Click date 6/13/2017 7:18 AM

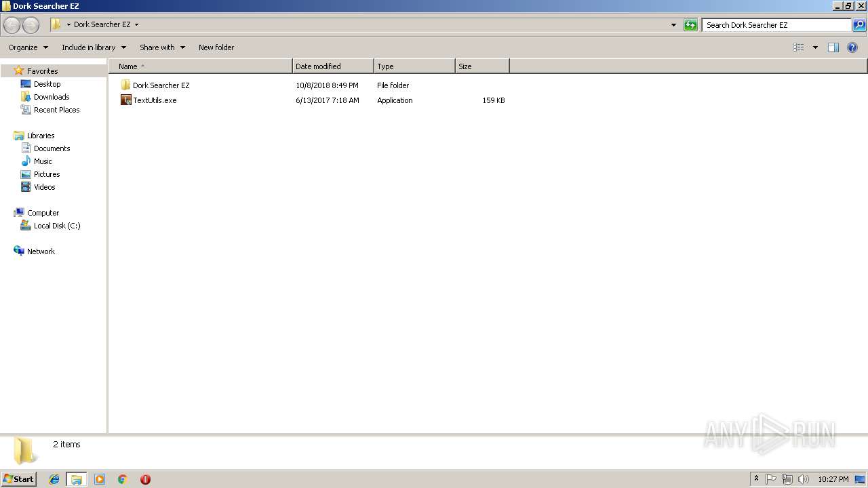point(328,100)
